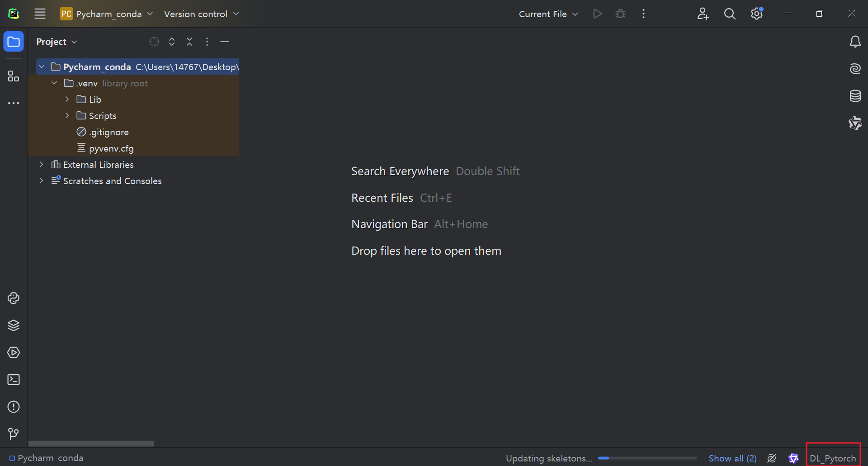Expand the External Libraries node

tap(42, 165)
